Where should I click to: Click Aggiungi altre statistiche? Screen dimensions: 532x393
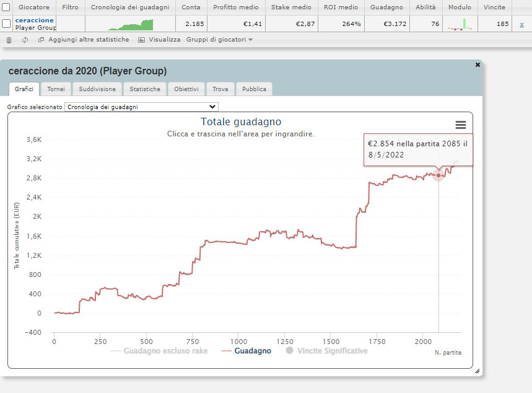tap(89, 40)
